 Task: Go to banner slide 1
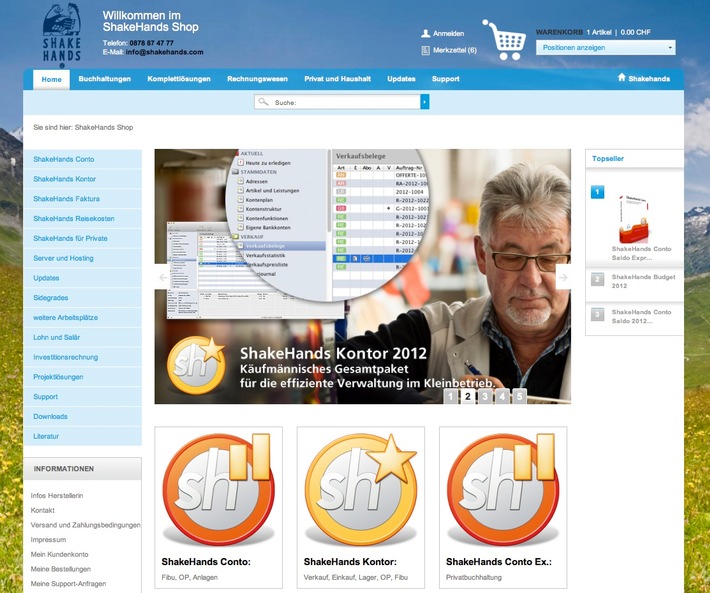pyautogui.click(x=450, y=397)
